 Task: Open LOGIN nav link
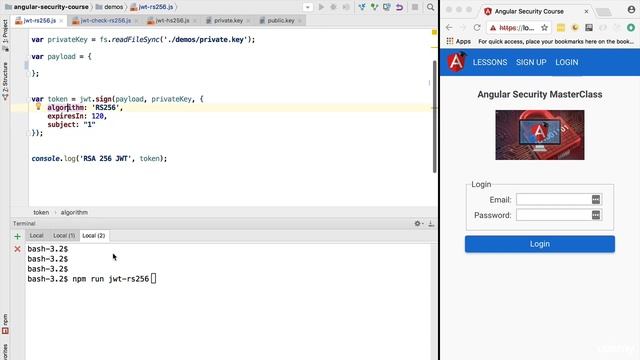coord(567,62)
